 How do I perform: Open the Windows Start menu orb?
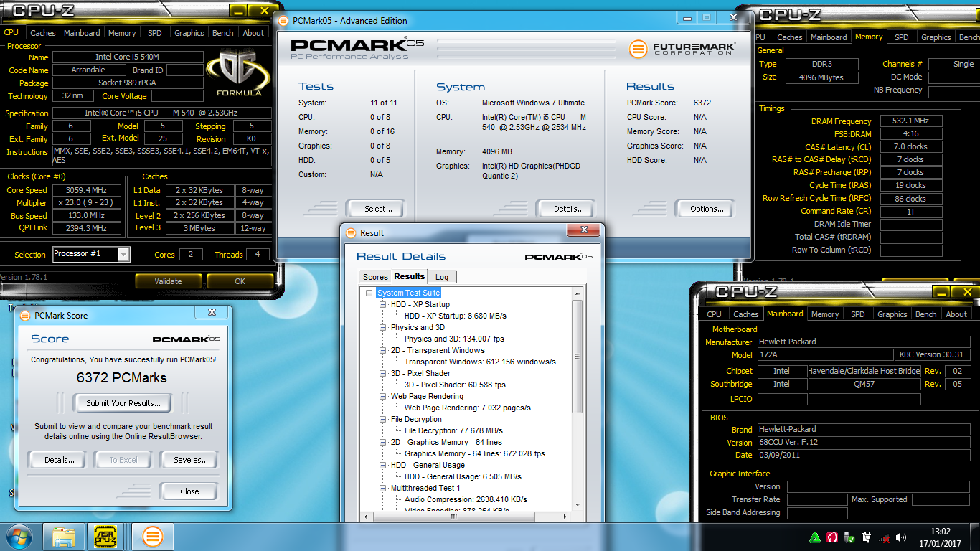pyautogui.click(x=19, y=536)
